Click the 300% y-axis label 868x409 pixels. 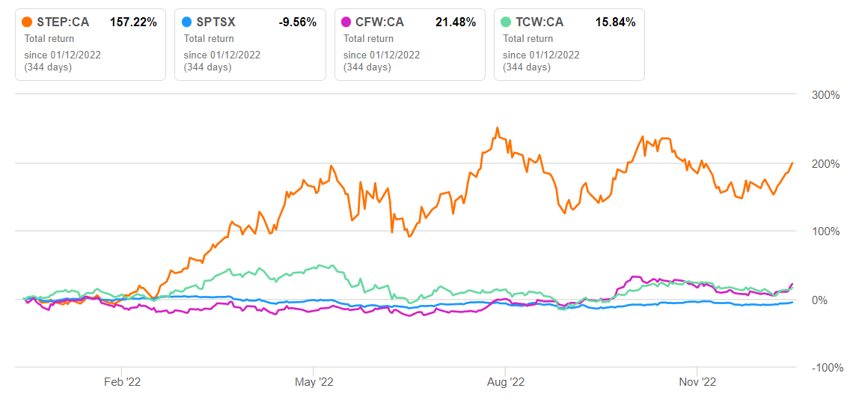(825, 96)
